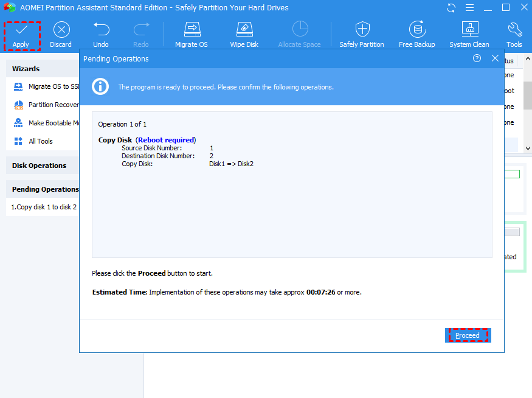Click the Proceed button
532x398 pixels.
[468, 335]
